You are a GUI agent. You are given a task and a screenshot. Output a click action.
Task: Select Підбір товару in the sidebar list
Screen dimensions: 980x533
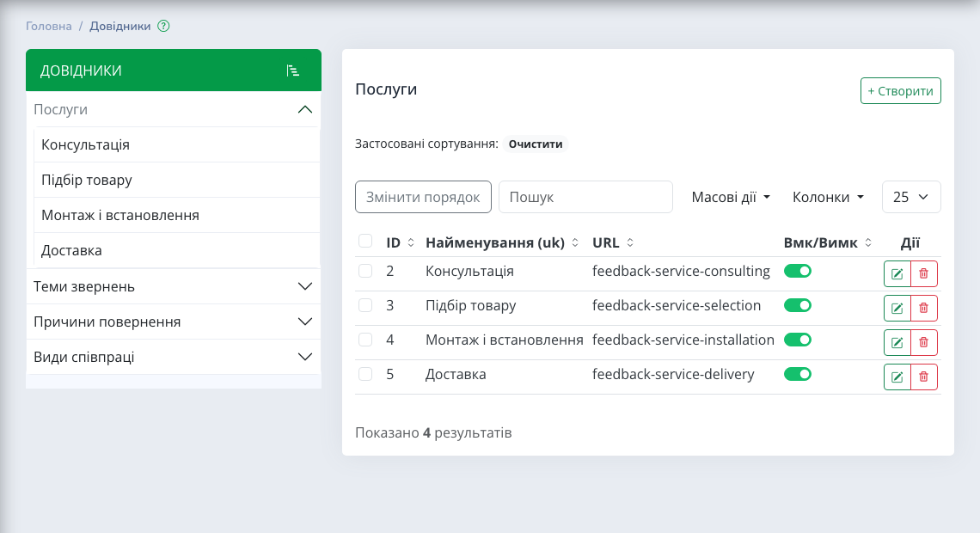click(177, 180)
